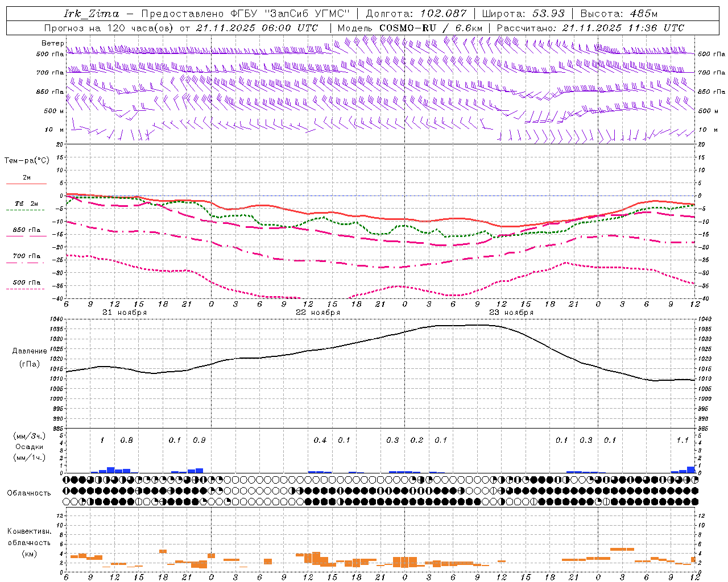The width and height of the screenshot is (728, 582).
Task: Click the '(мм/1ч.)' precipitation unit label
Action: (x=30, y=458)
